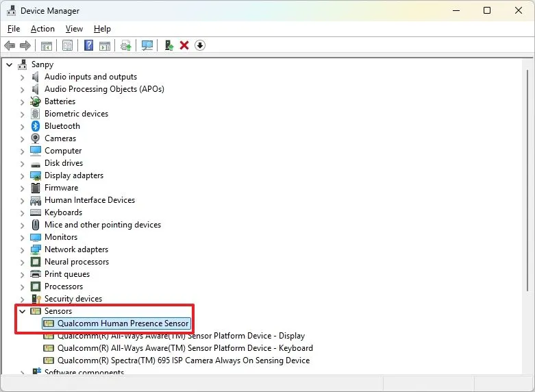Minimize the Device Manager window
535x392 pixels.
456,10
